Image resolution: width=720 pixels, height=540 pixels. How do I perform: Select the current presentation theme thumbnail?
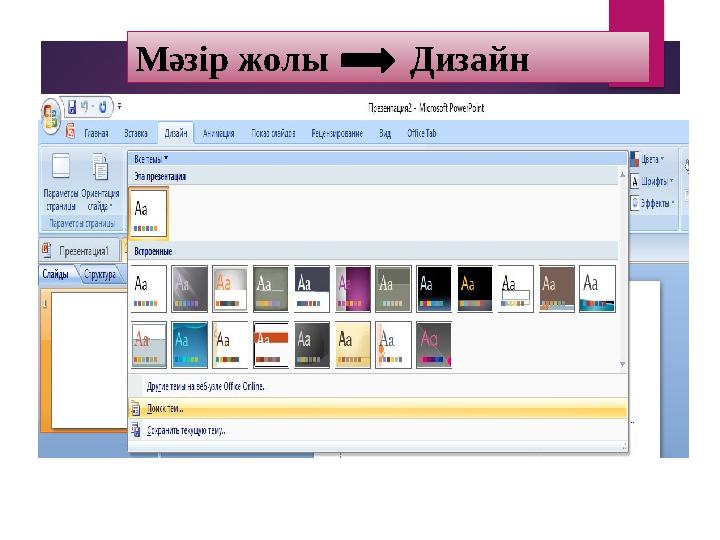148,214
